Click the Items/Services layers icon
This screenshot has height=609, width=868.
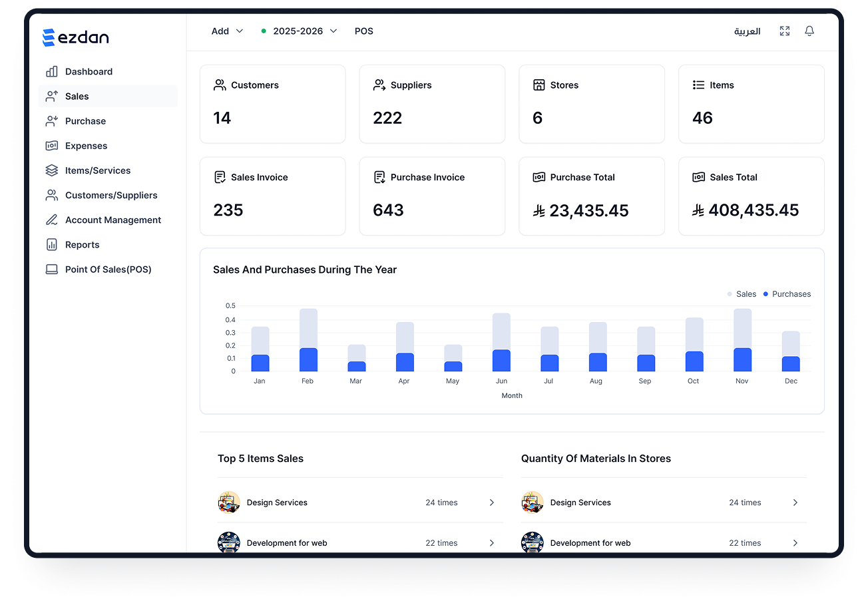[51, 170]
